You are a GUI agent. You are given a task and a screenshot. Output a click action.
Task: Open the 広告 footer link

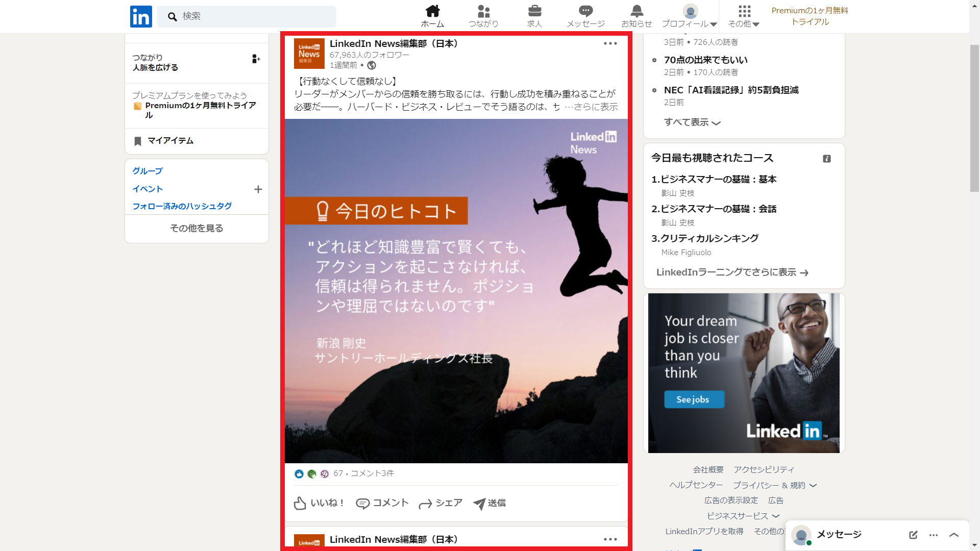776,500
